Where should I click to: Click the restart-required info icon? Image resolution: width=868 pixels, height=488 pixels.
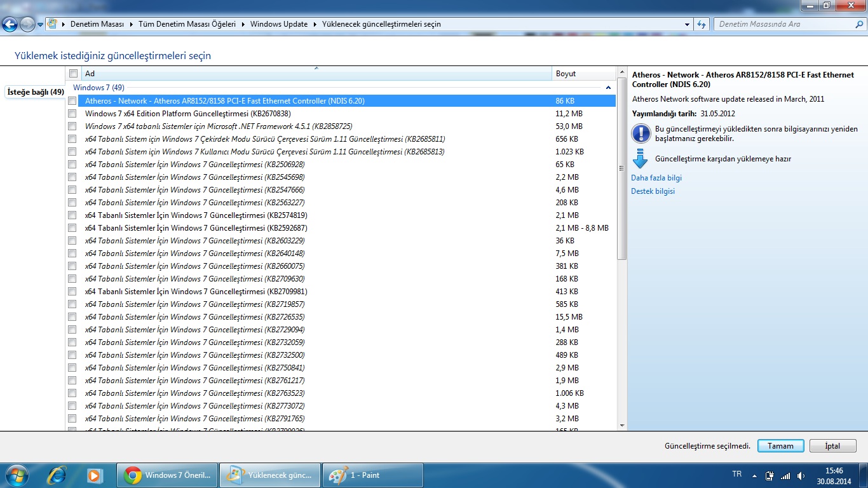640,133
